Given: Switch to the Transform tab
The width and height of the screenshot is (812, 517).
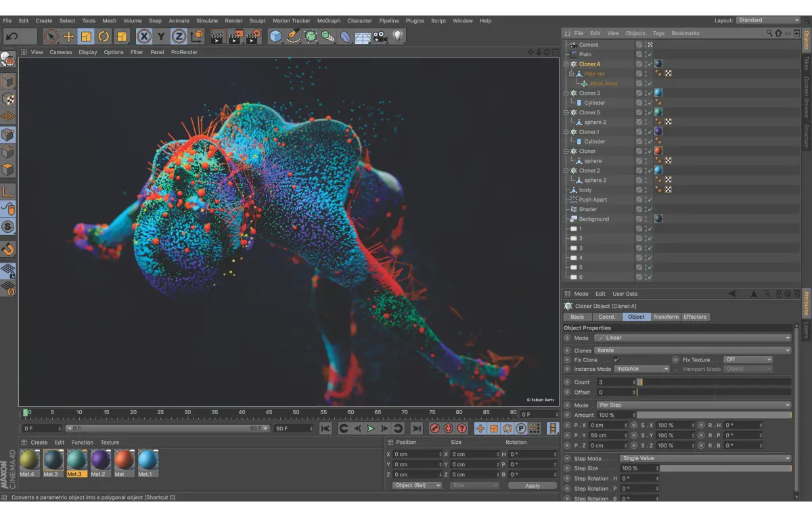Looking at the screenshot, I should coord(666,317).
